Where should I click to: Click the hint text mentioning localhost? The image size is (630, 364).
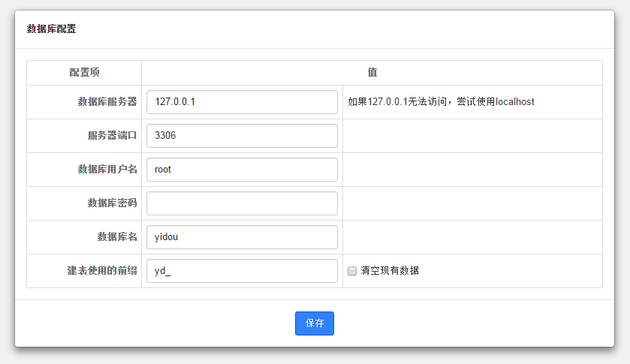[442, 101]
